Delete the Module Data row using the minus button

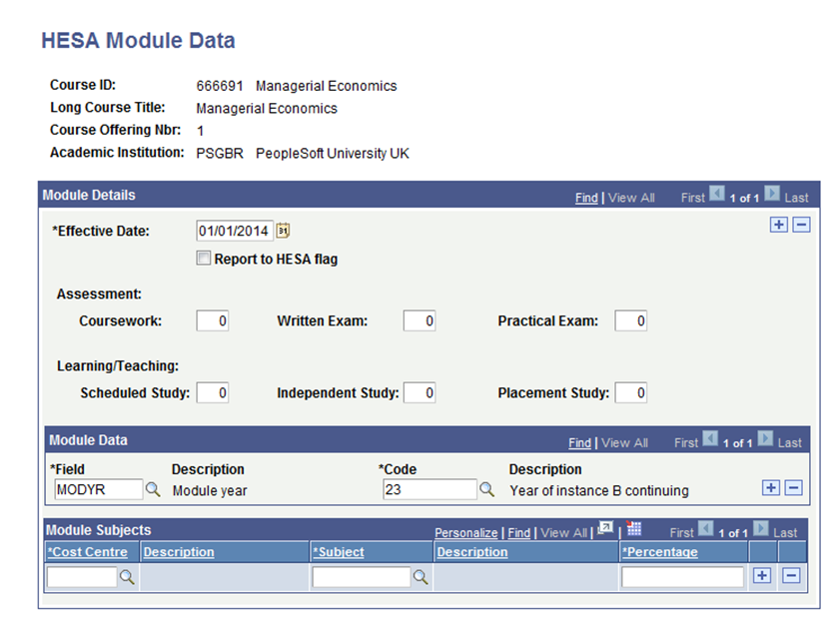pyautogui.click(x=793, y=487)
